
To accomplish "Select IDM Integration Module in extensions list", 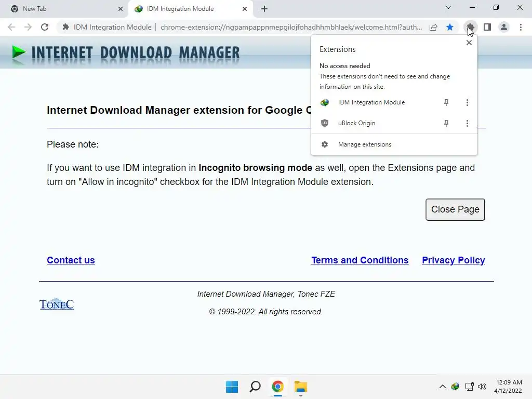I will (x=371, y=102).
